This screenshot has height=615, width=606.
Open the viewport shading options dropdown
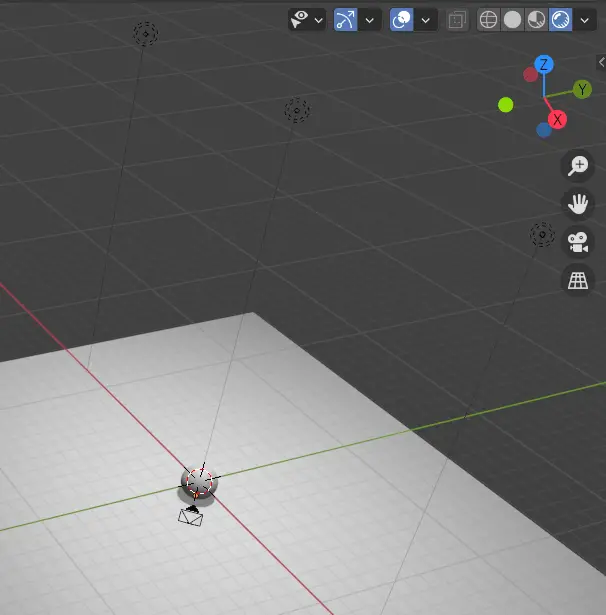[x=585, y=20]
